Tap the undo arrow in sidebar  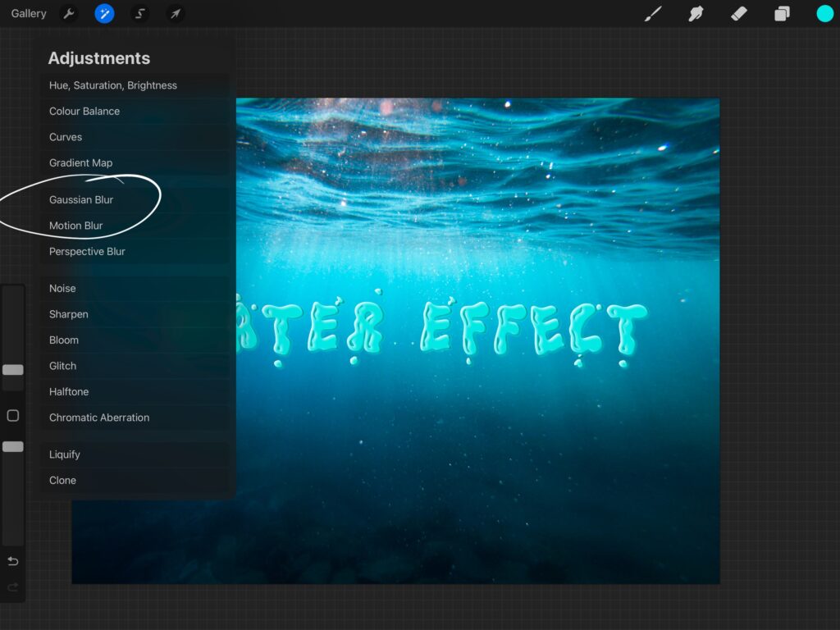[x=13, y=561]
